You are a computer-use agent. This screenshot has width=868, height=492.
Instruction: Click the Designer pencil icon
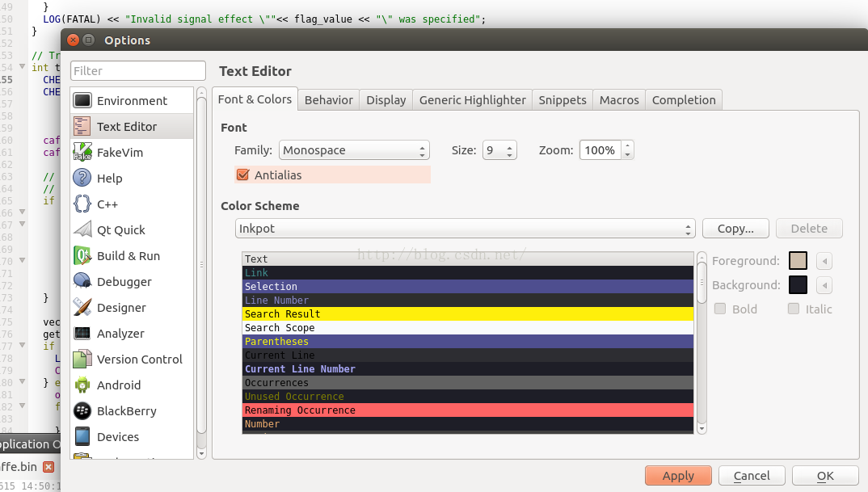pos(82,307)
